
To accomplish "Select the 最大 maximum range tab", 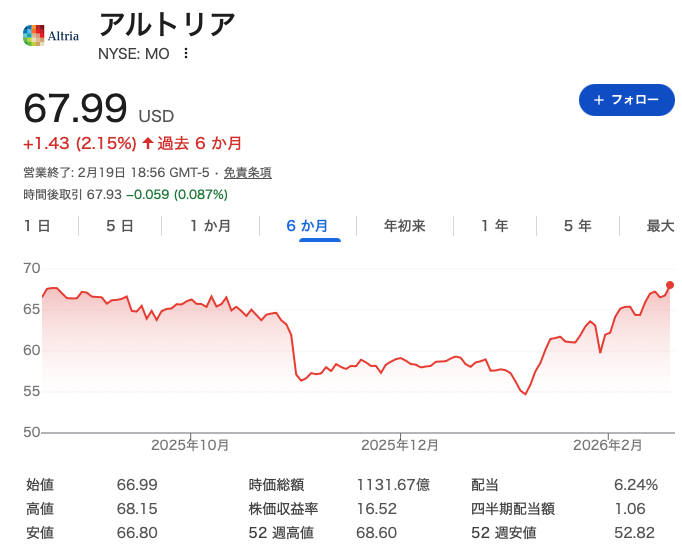I will point(660,226).
